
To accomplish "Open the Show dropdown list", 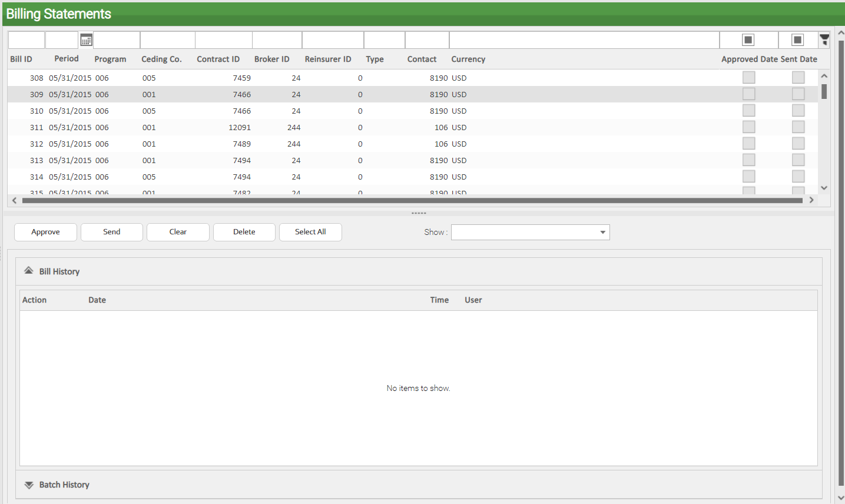I will pos(602,232).
